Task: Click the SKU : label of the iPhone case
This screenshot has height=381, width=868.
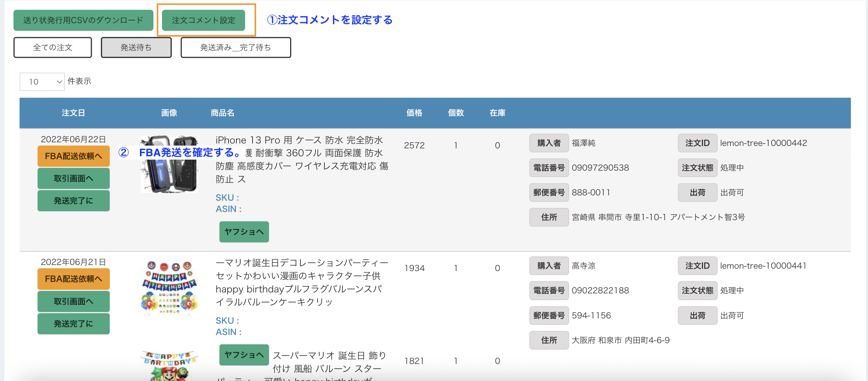Action: point(227,198)
